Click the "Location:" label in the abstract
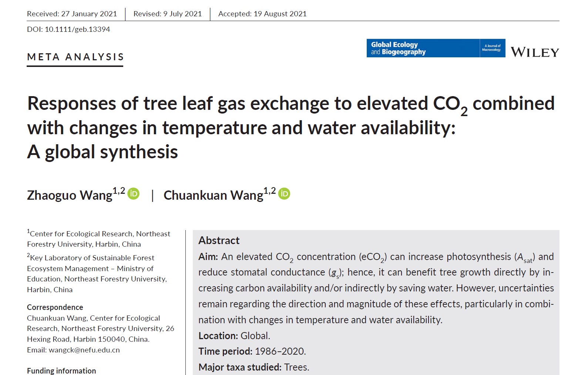 (218, 336)
